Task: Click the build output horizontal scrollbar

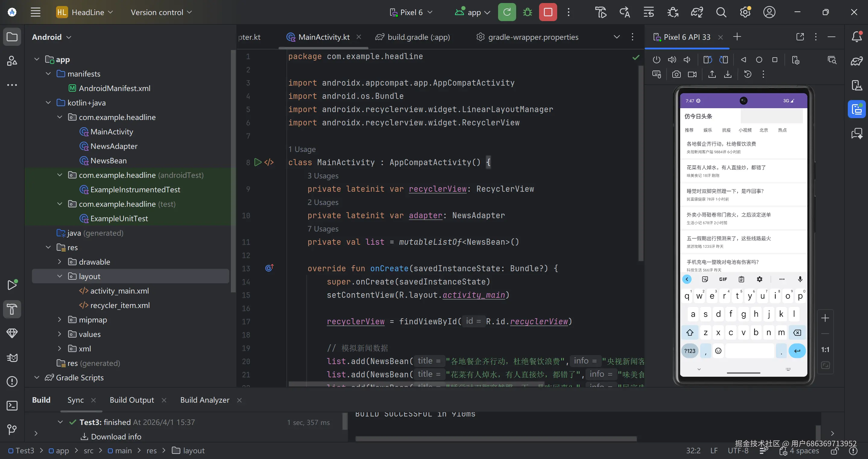Action: [495, 439]
